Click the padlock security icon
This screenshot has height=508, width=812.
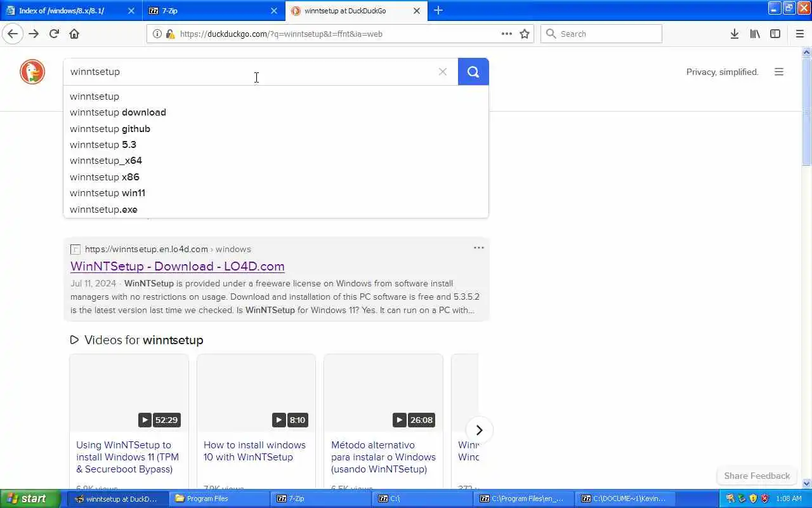170,34
